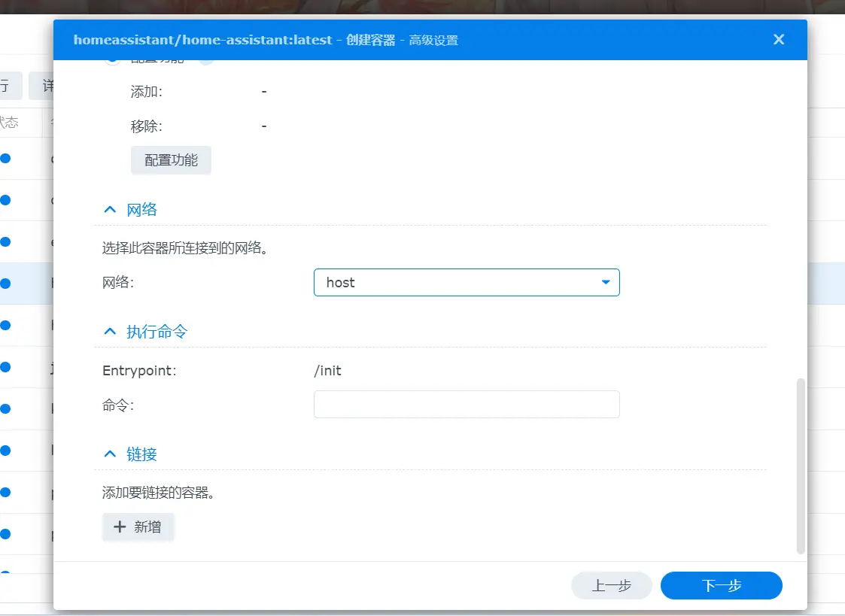This screenshot has height=616, width=845.
Task: Click the 执行命令 section heading
Action: click(157, 331)
